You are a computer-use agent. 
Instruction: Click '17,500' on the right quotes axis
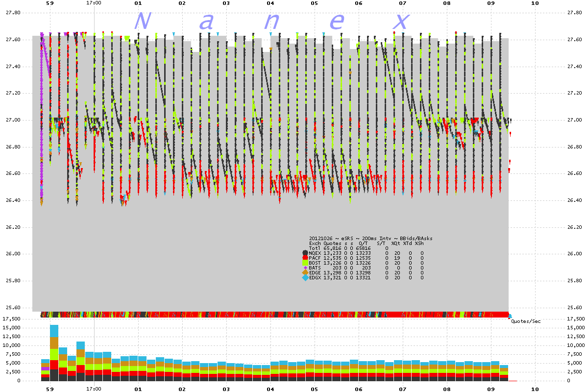[575, 318]
